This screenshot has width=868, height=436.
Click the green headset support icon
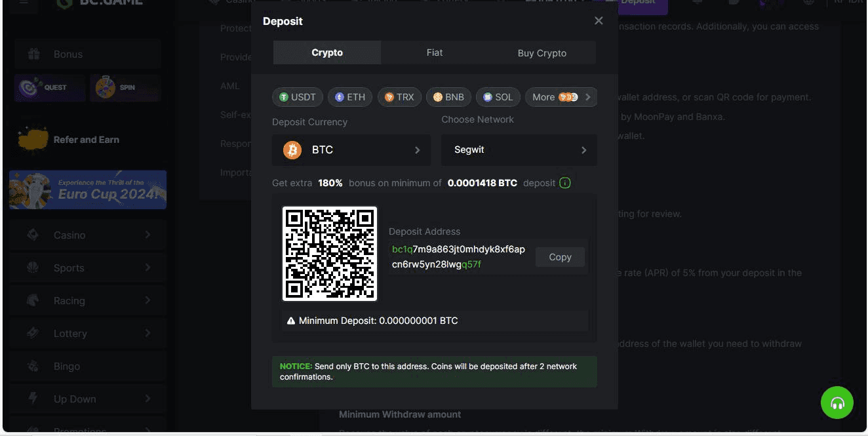coord(837,402)
